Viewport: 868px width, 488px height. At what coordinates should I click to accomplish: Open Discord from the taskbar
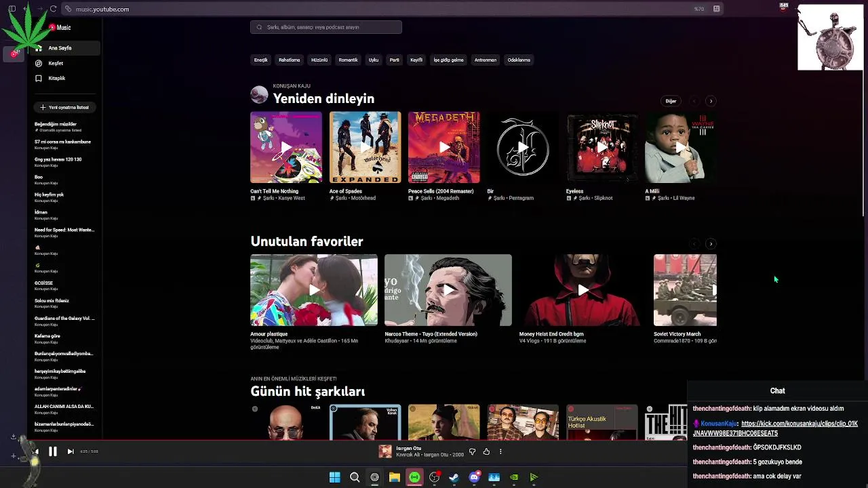[x=474, y=477]
